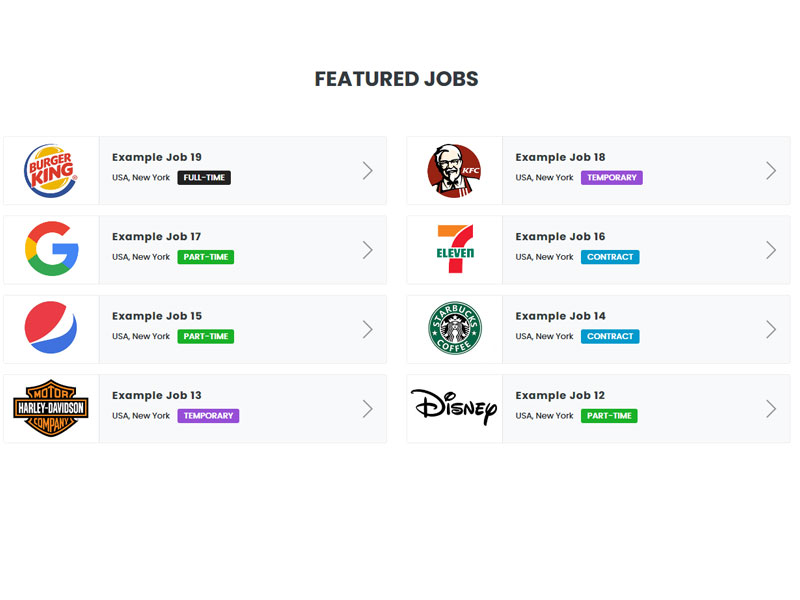Open Example Job 15 with its arrow chevron
800x600 pixels.
click(369, 329)
